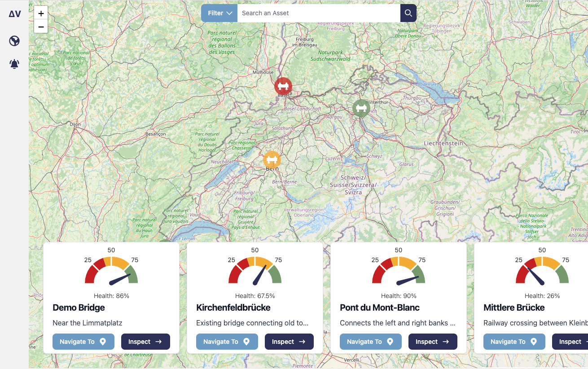Click the 'Health: 90%' label
This screenshot has height=369, width=588.
pyautogui.click(x=399, y=296)
